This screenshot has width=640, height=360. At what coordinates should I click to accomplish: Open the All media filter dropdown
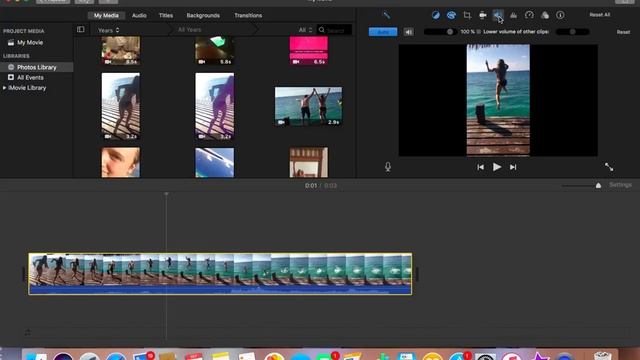click(305, 30)
